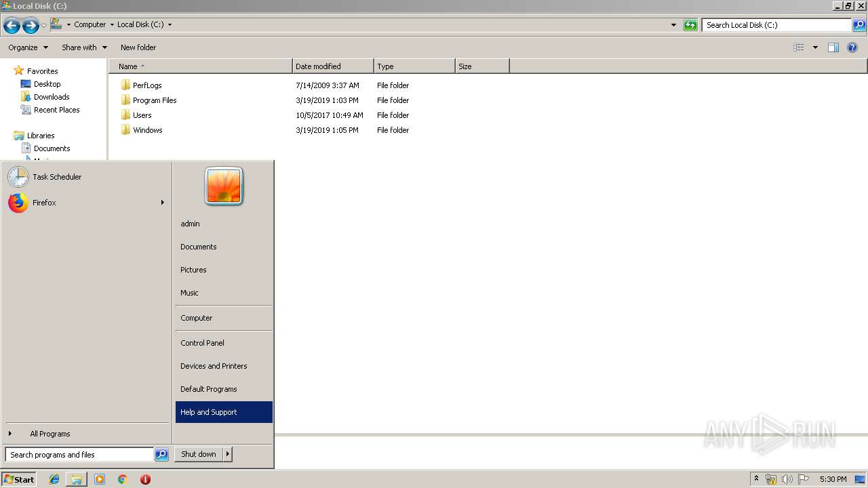
Task: Open Recent Places in Favorites
Action: pos(56,110)
